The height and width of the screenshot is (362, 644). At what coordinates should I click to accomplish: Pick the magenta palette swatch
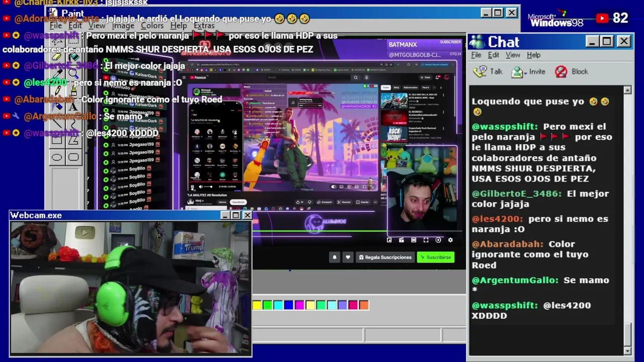pyautogui.click(x=299, y=305)
